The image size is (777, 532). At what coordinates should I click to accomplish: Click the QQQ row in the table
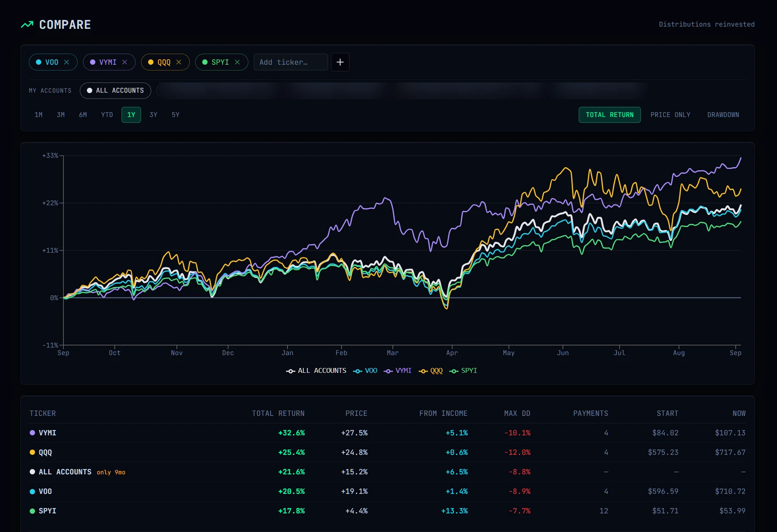pyautogui.click(x=388, y=452)
